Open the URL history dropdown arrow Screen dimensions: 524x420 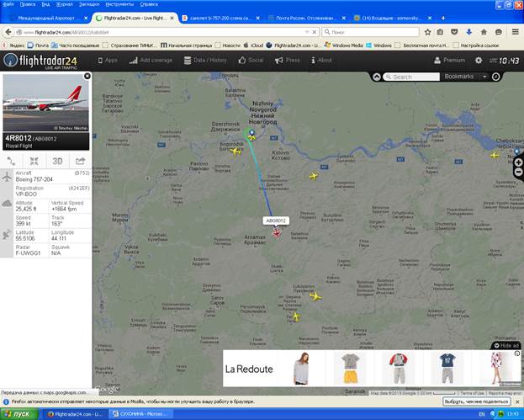click(307, 32)
